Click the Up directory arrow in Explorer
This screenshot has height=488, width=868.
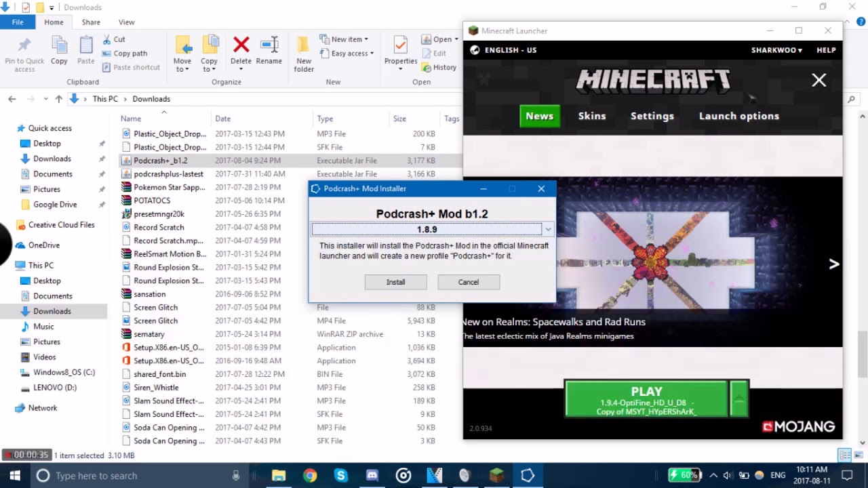pos(59,99)
